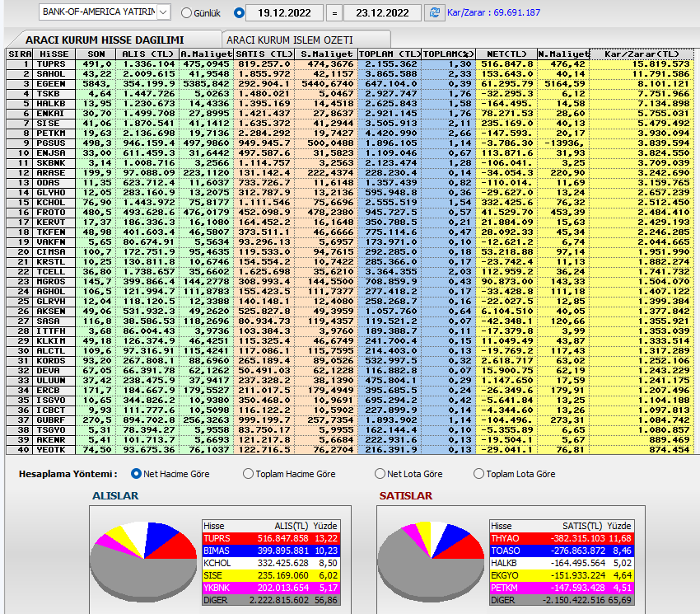Screen dimensions: 700x614
Task: Select Net Hacime Göre calculation method
Action: pos(136,474)
